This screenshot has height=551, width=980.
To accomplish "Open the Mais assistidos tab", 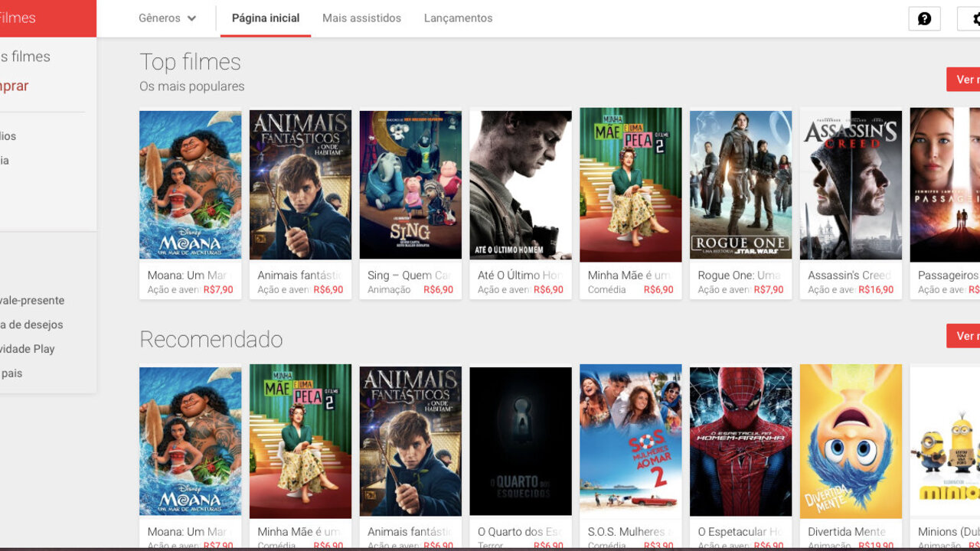I will point(361,18).
